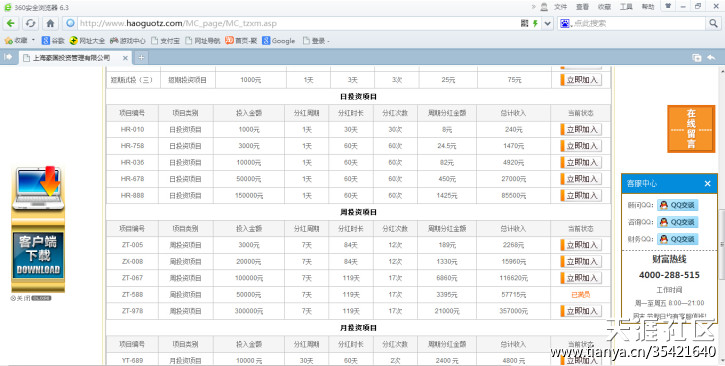Click the site security badge in address bar
Viewport: 725px width, 366px height.
[x=70, y=23]
